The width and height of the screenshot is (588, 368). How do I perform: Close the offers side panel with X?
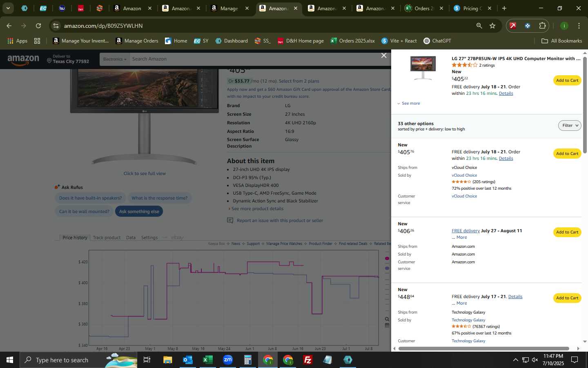coord(384,56)
